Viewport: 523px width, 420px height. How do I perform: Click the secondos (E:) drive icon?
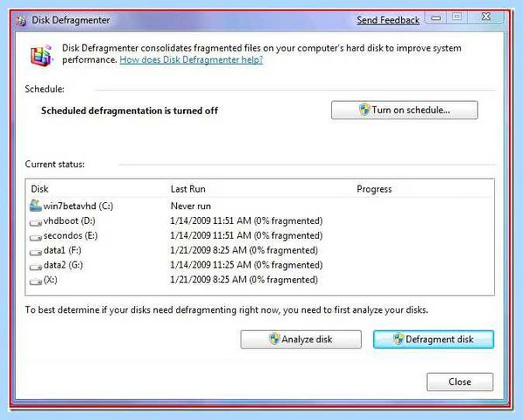(36, 237)
